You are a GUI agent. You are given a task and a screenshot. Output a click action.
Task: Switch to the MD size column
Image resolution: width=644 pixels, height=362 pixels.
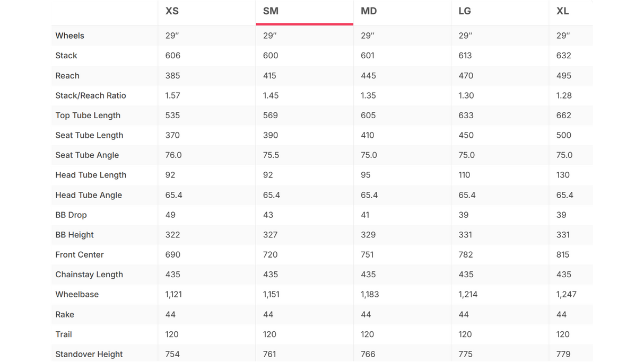coord(369,11)
